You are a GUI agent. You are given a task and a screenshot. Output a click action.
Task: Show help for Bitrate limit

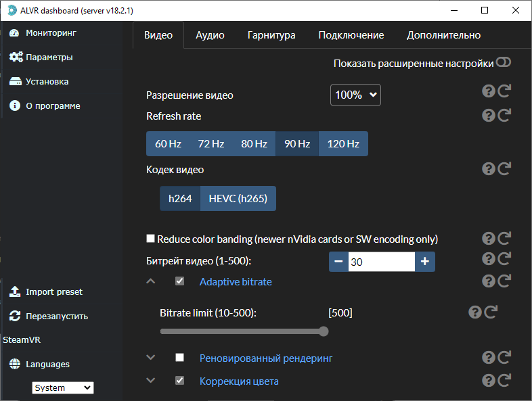pyautogui.click(x=475, y=312)
